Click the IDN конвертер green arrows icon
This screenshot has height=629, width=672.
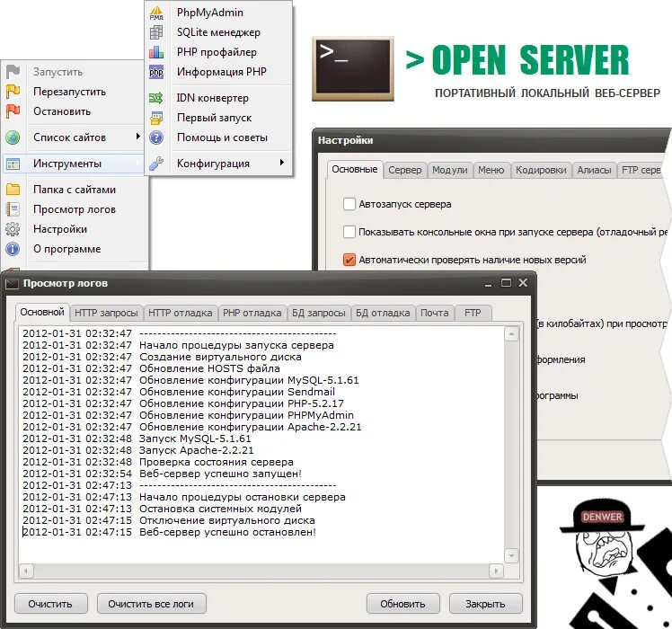(x=156, y=98)
